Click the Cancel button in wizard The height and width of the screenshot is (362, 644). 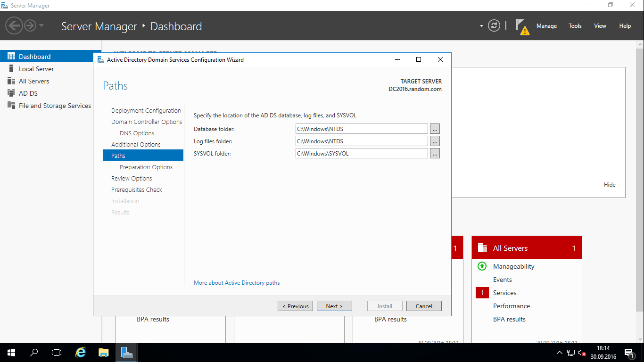pos(424,306)
